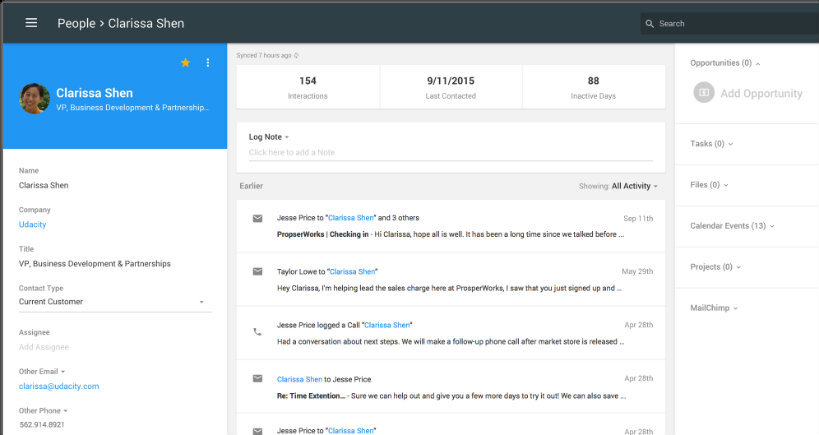The width and height of the screenshot is (819, 435).
Task: Toggle the yellow favorite star
Action: 185,63
